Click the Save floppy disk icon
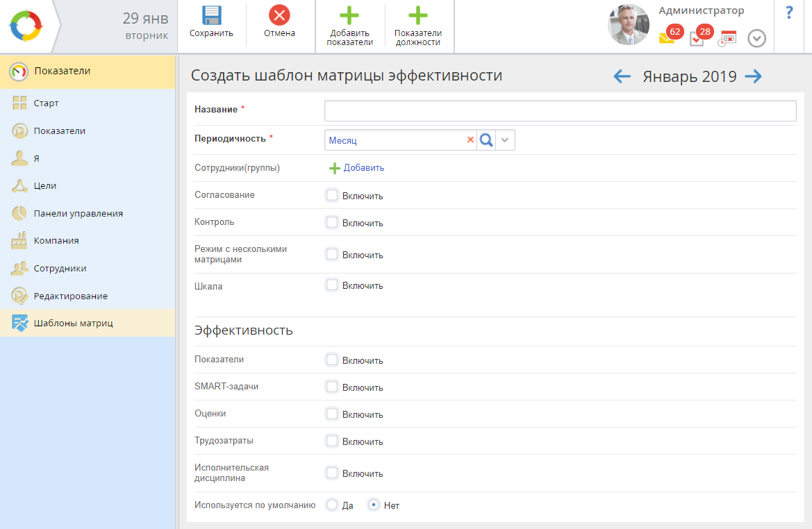812x529 pixels. coord(211,16)
